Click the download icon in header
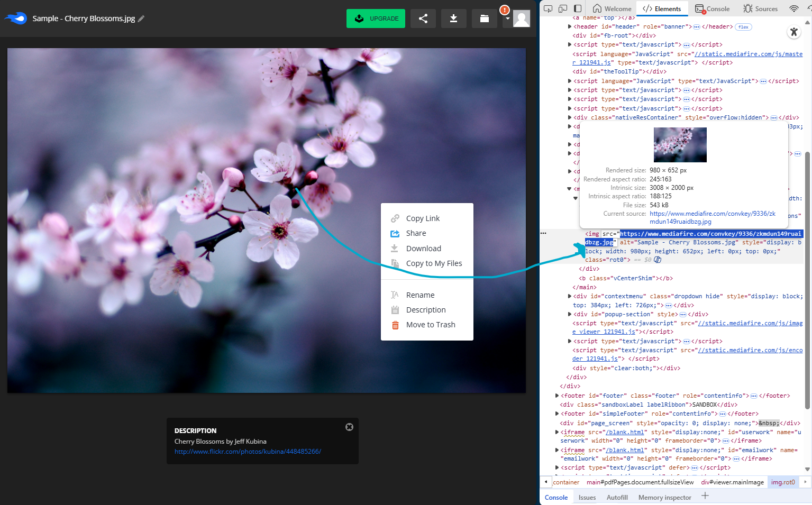The width and height of the screenshot is (812, 505). click(453, 19)
